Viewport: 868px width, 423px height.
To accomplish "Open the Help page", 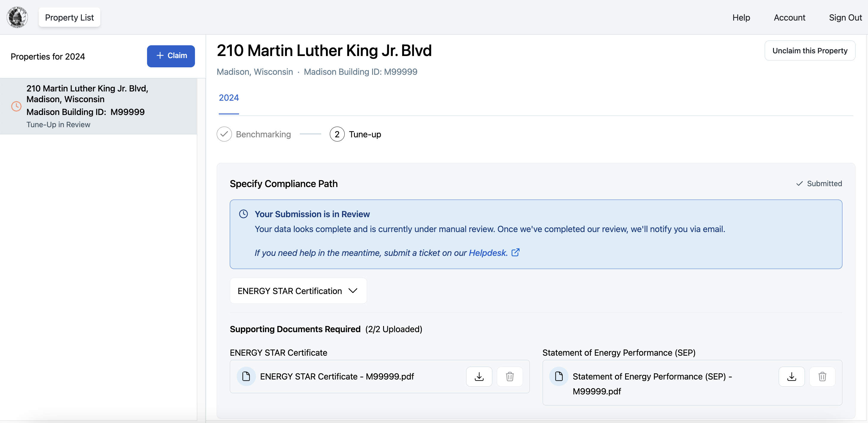I will (x=741, y=18).
